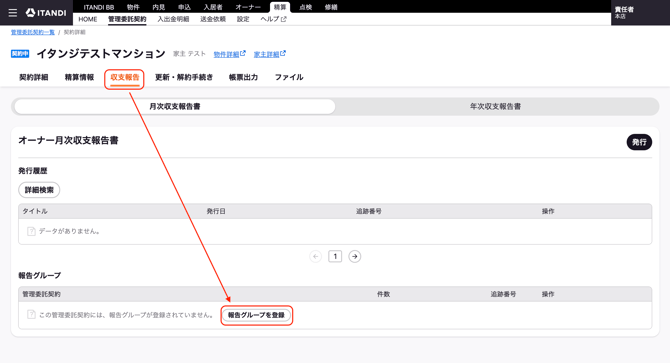Open ITANDI BB top menu
The image size is (670, 363).
(99, 7)
